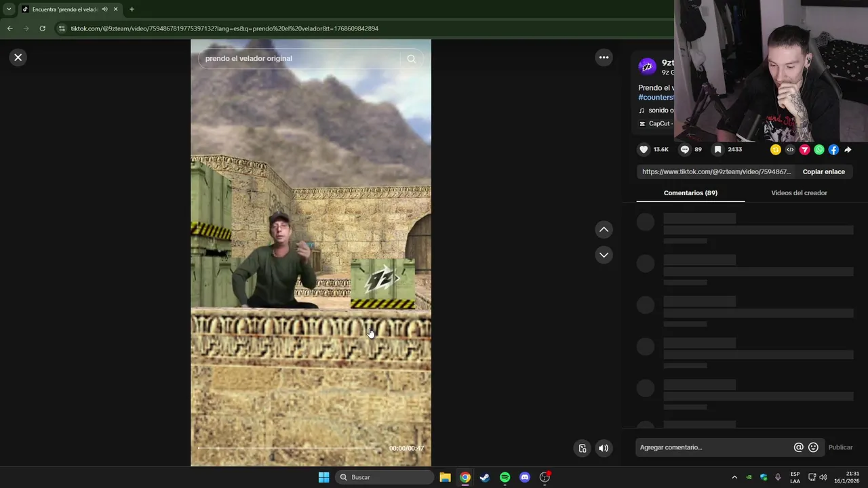
Task: Toggle the video mute speaker button
Action: click(604, 448)
